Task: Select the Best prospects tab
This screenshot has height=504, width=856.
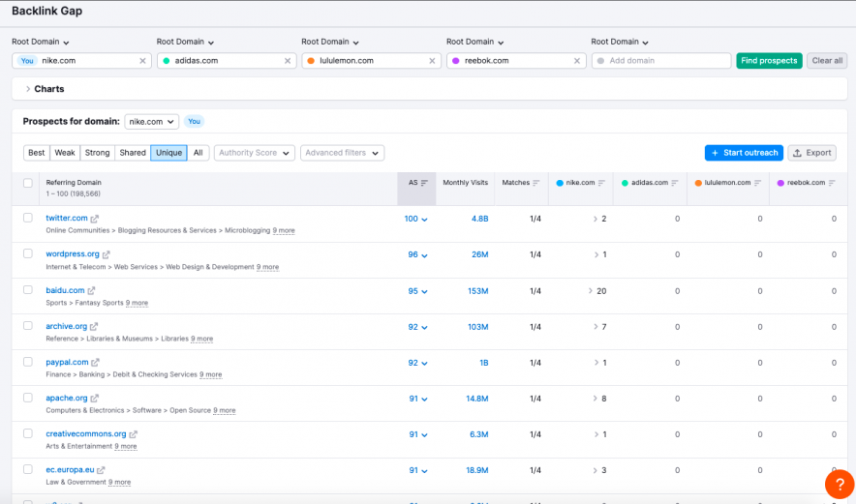Action: pos(36,153)
